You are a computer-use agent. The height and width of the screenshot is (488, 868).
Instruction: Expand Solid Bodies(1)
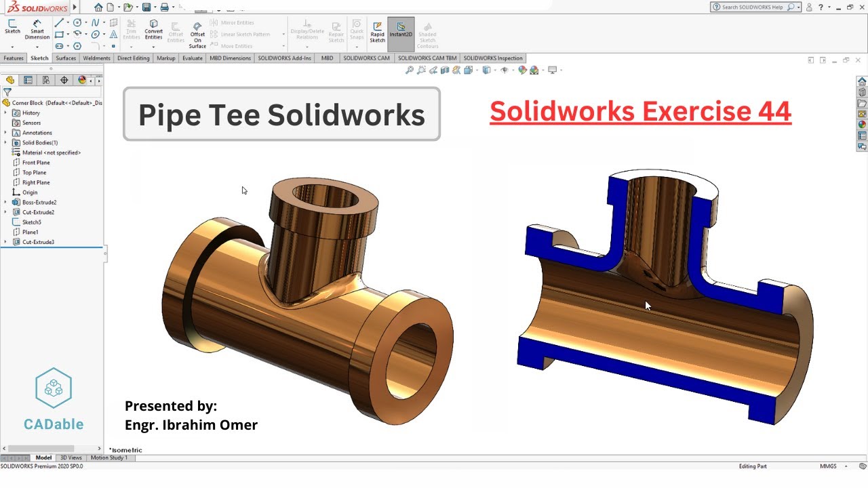point(5,142)
